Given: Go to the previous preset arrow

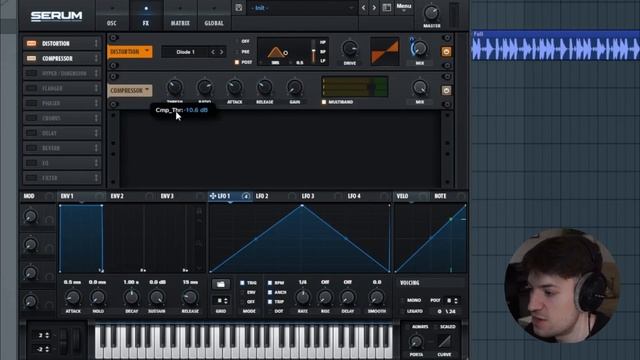Looking at the screenshot, I should click(363, 8).
